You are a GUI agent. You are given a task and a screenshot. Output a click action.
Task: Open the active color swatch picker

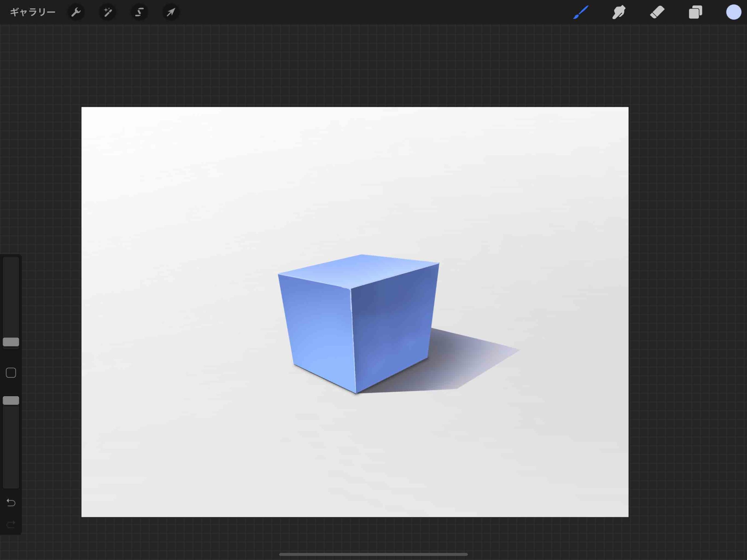pos(734,13)
